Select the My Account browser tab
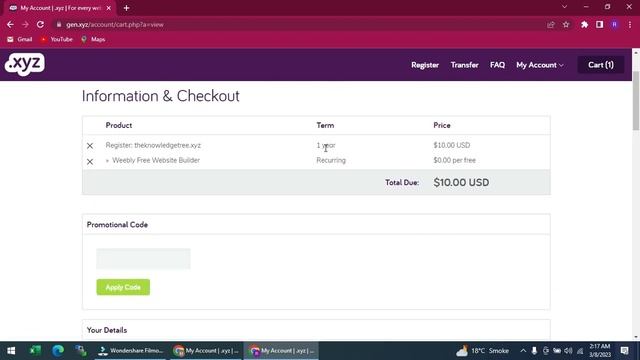 click(59, 8)
